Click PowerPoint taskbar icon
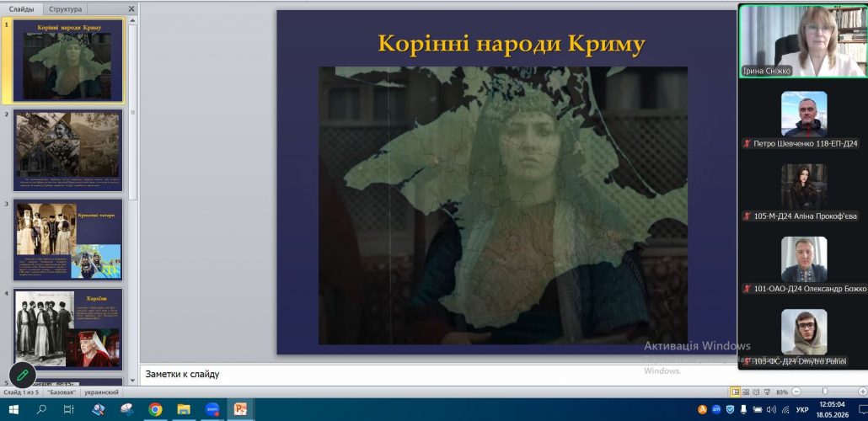Viewport: 868px width, 421px height. pyautogui.click(x=240, y=409)
